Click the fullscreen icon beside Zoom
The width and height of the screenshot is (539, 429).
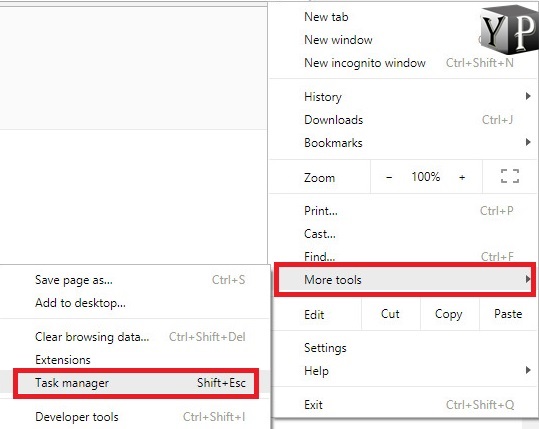pyautogui.click(x=509, y=176)
